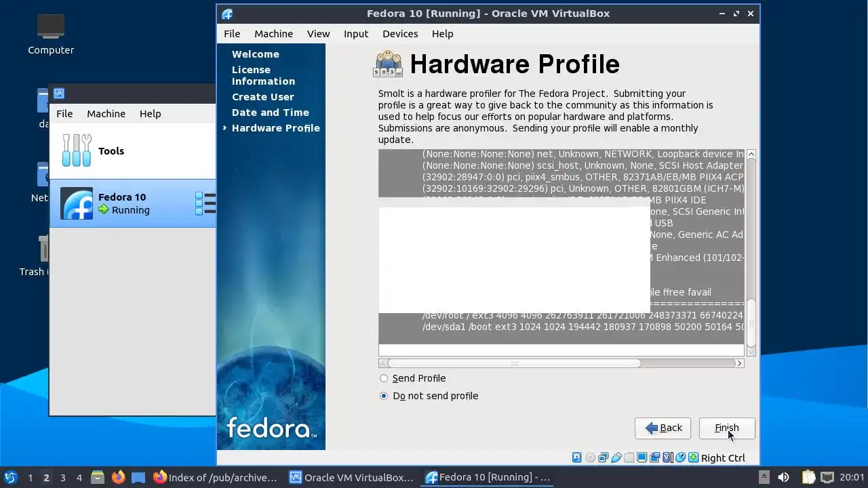Open the Devices menu in the VM window

click(400, 34)
